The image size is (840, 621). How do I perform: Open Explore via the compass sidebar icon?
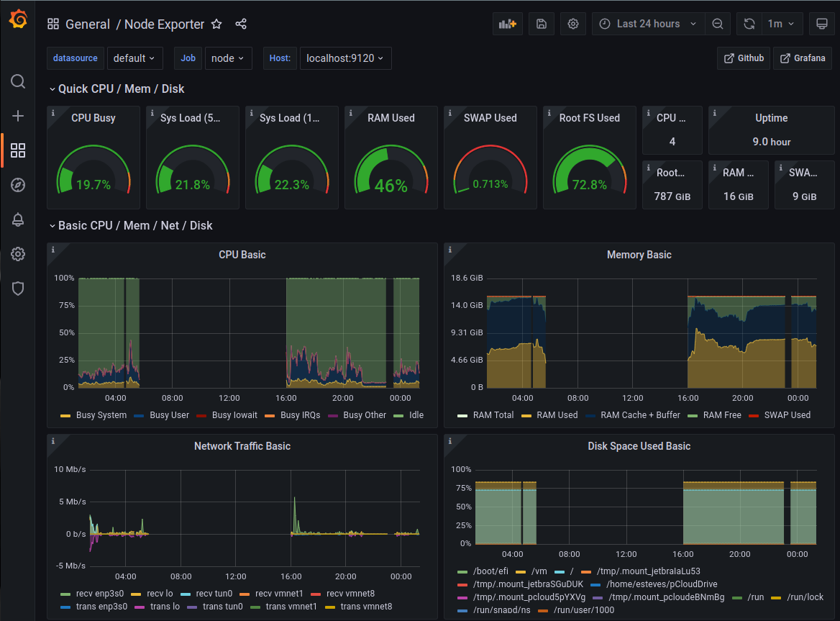[17, 185]
